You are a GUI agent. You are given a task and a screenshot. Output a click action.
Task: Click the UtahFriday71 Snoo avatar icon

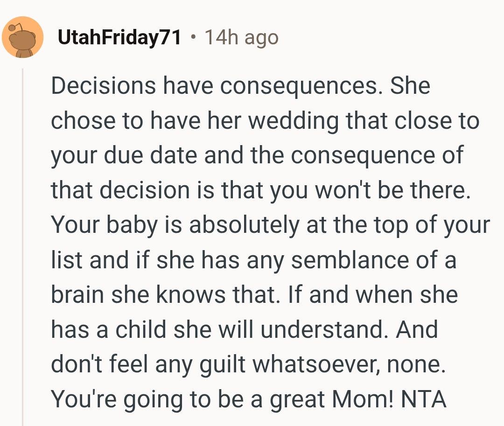tap(22, 37)
